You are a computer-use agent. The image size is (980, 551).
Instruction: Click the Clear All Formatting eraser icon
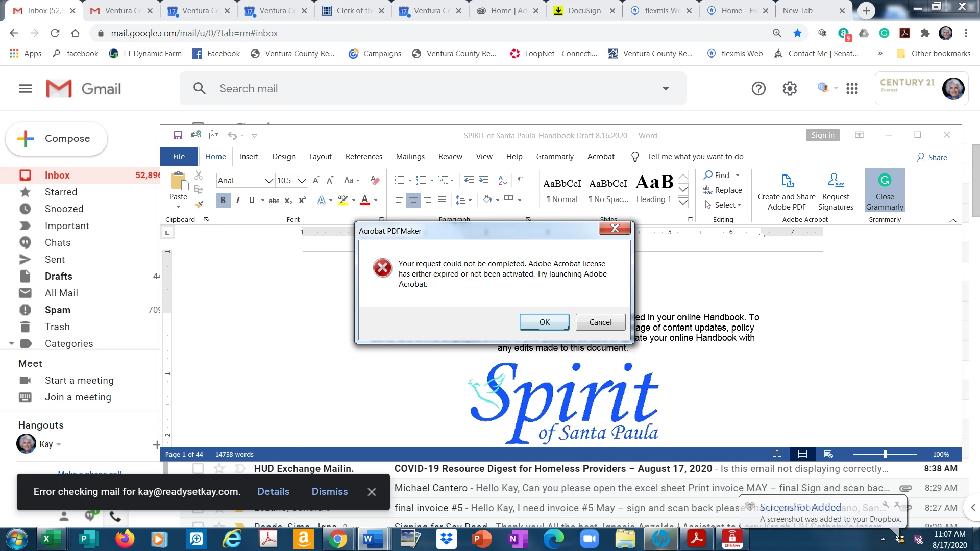coord(375,180)
